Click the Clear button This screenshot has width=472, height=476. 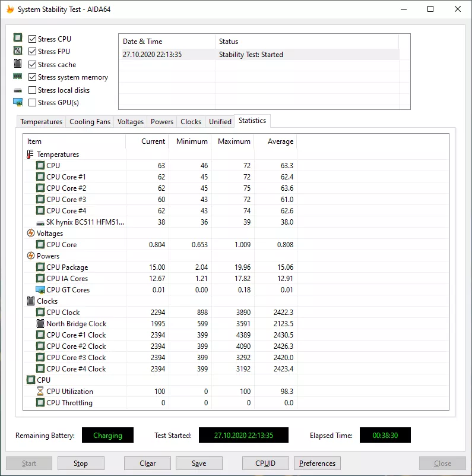(147, 464)
